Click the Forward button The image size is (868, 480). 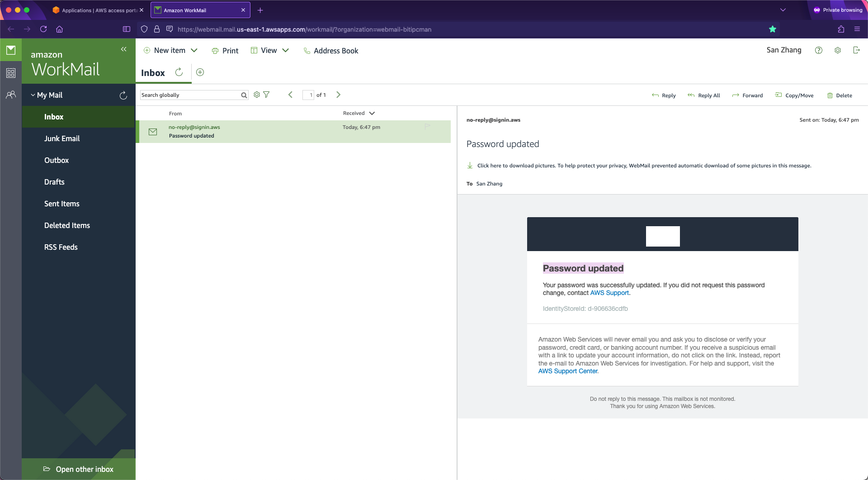(747, 95)
